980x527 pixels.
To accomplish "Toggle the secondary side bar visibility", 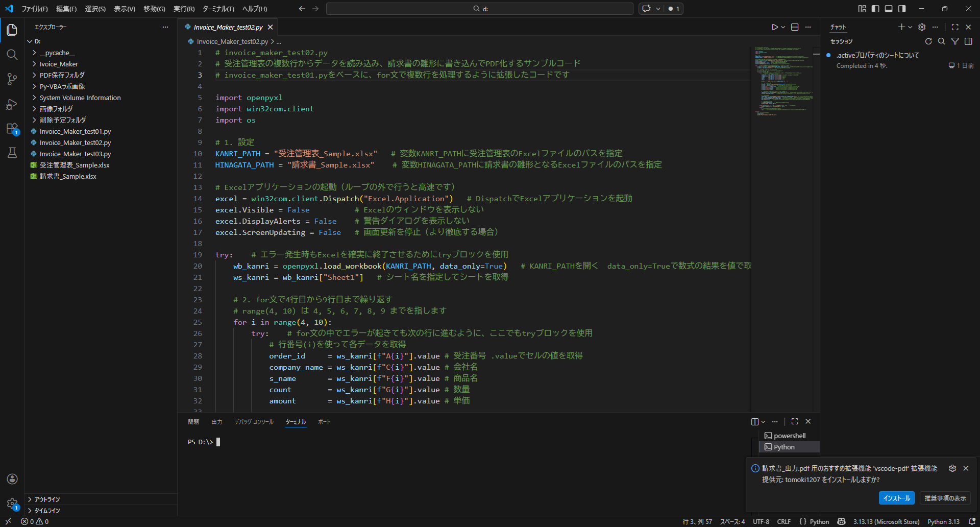I will pos(902,9).
